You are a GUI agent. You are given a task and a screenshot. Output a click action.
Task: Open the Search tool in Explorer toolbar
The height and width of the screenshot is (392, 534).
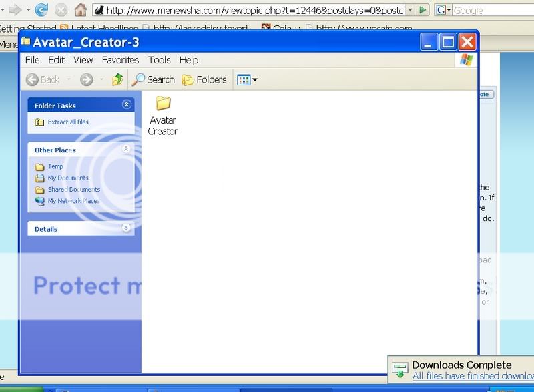[153, 80]
